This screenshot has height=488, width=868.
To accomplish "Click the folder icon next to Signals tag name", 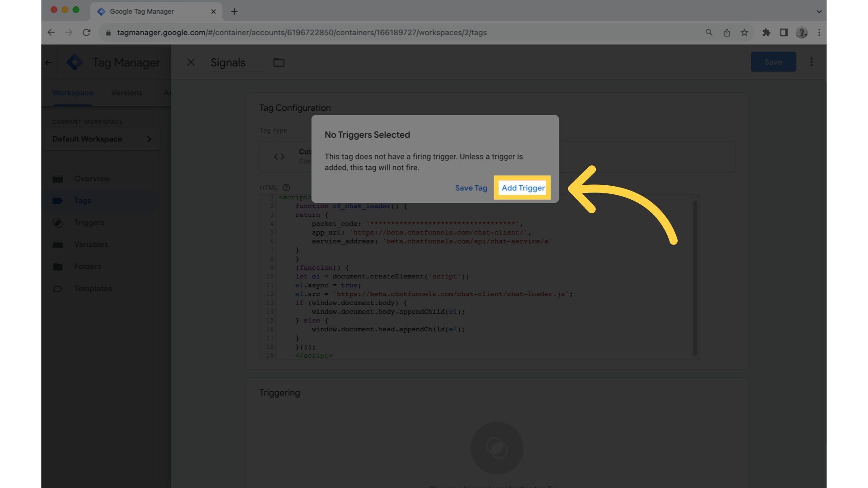I will click(x=278, y=62).
